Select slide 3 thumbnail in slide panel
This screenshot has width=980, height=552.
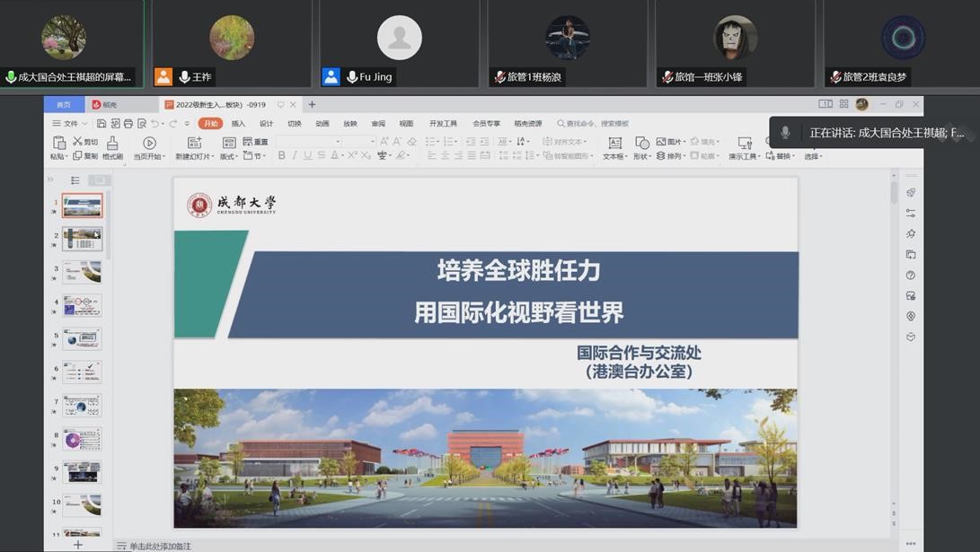click(x=82, y=272)
